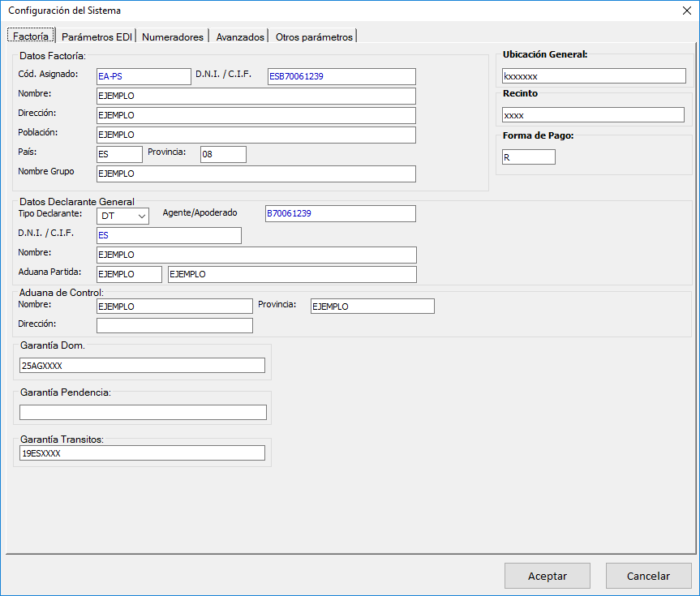Select the Factoría tab

click(31, 37)
